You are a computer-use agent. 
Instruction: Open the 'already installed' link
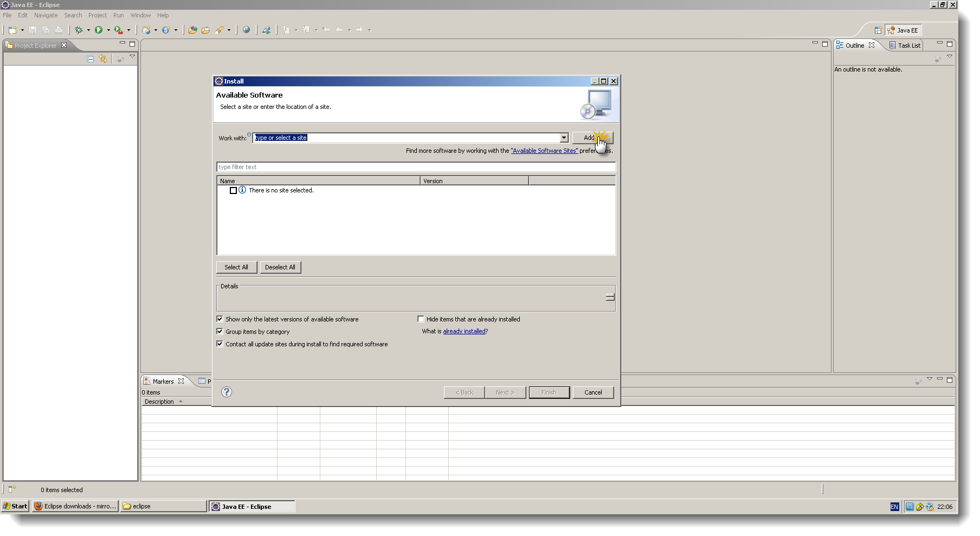click(465, 331)
